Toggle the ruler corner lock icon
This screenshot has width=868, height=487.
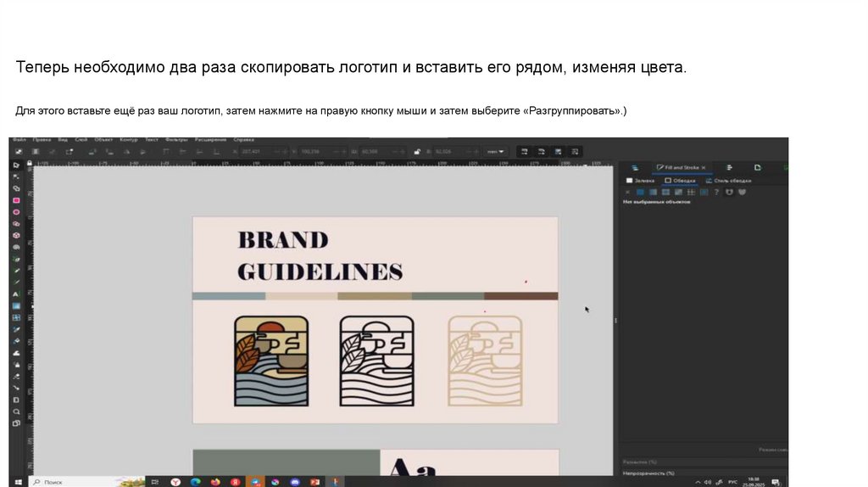point(30,162)
